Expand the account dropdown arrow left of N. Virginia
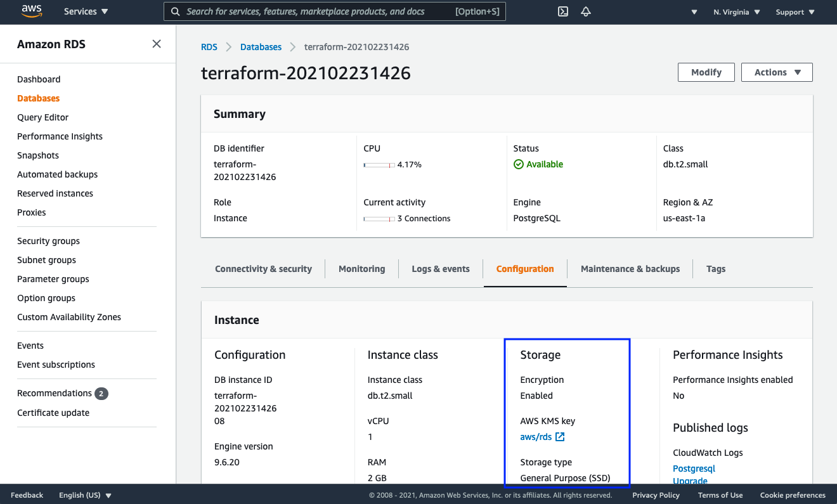The height and width of the screenshot is (504, 837). [x=694, y=12]
